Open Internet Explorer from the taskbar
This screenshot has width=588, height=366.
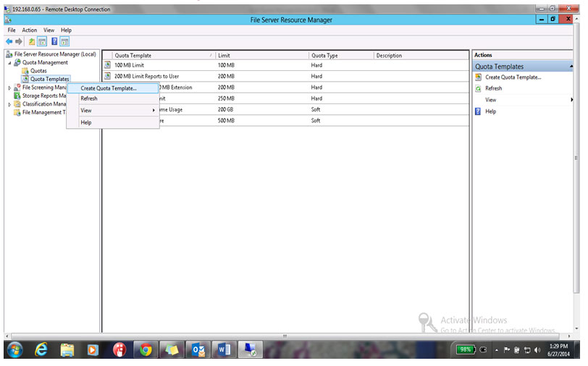click(41, 350)
